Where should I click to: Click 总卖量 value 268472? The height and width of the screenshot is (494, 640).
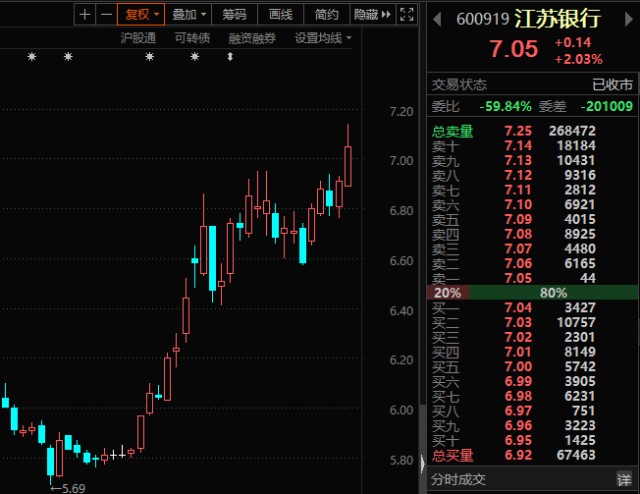tap(572, 131)
